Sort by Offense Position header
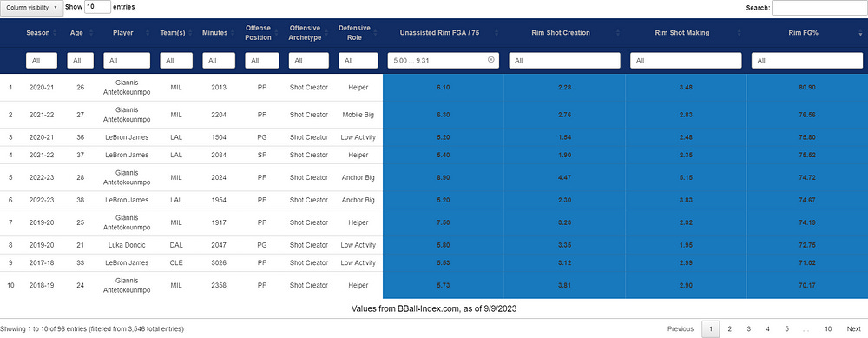Viewport: 868px width, 338px height. click(259, 33)
